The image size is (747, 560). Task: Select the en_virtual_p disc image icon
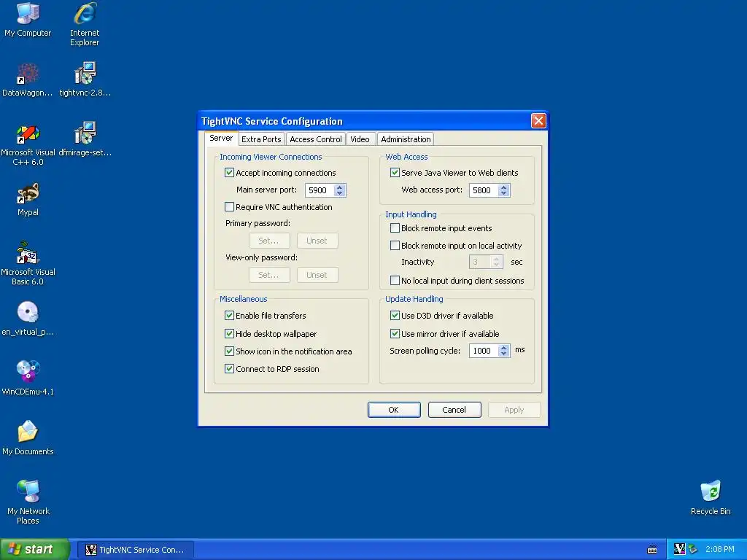28,319
